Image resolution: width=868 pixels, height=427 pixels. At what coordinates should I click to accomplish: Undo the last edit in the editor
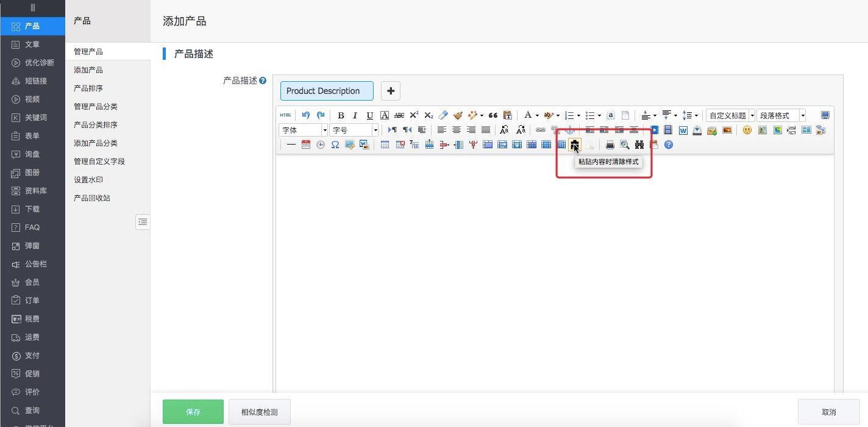[306, 115]
